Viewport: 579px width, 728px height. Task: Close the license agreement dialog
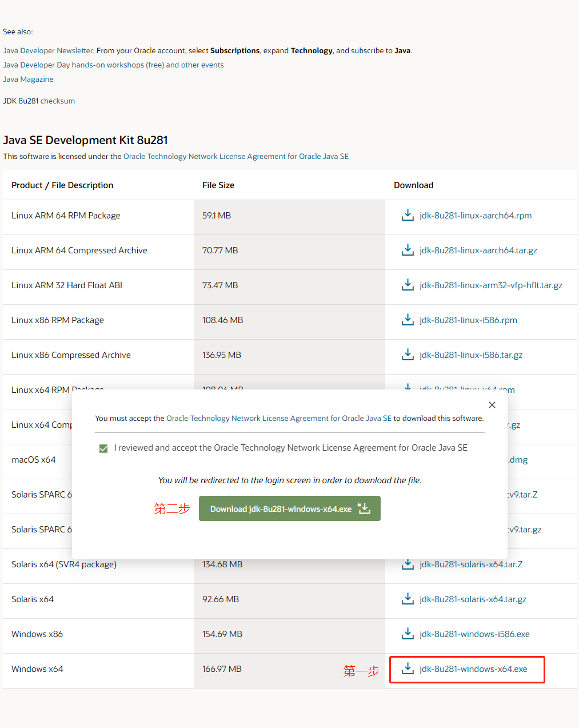pyautogui.click(x=492, y=405)
